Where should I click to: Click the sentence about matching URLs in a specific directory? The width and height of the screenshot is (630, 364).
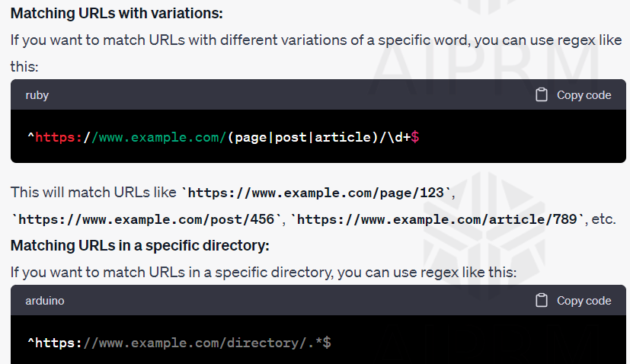coord(264,273)
